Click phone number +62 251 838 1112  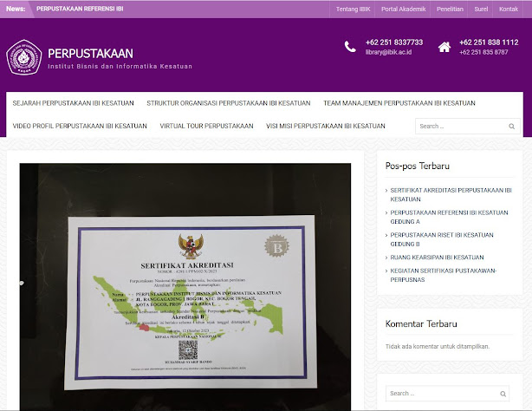click(489, 42)
